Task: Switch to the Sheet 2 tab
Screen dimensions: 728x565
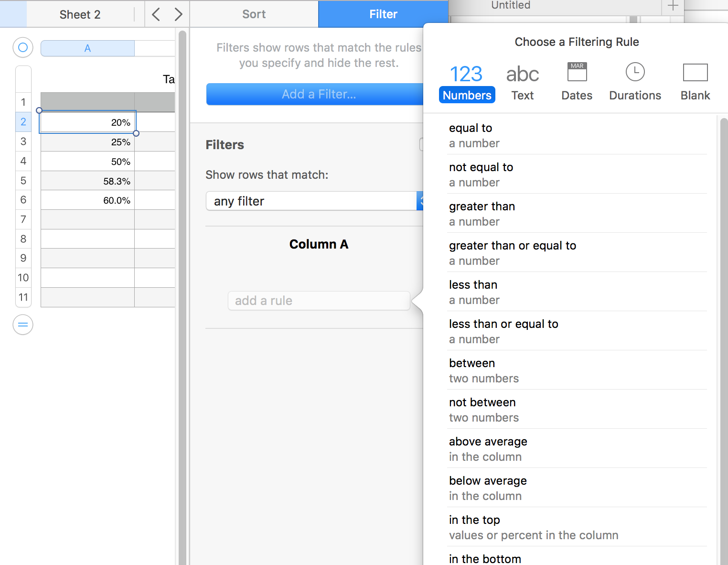Action: pyautogui.click(x=79, y=14)
